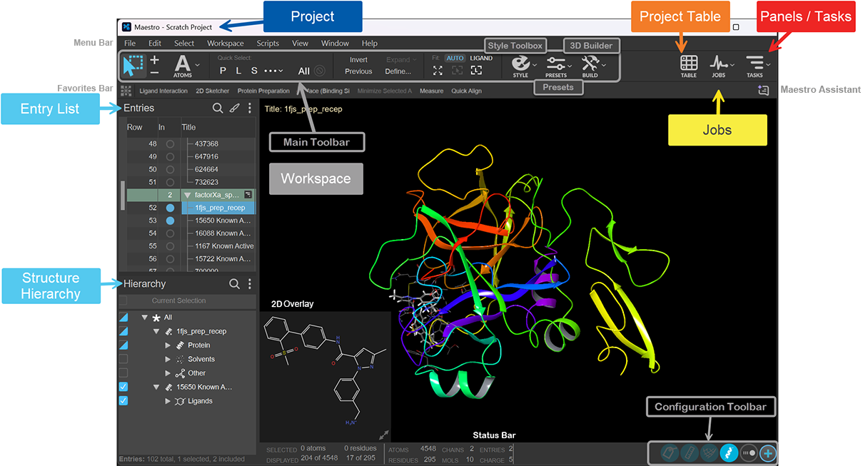The width and height of the screenshot is (868, 466).
Task: Click Quick Select L for ligand
Action: tap(238, 71)
